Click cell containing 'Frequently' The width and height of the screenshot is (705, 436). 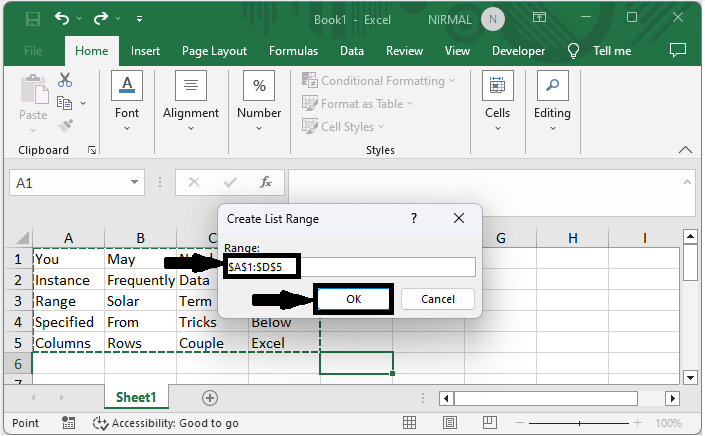point(140,280)
